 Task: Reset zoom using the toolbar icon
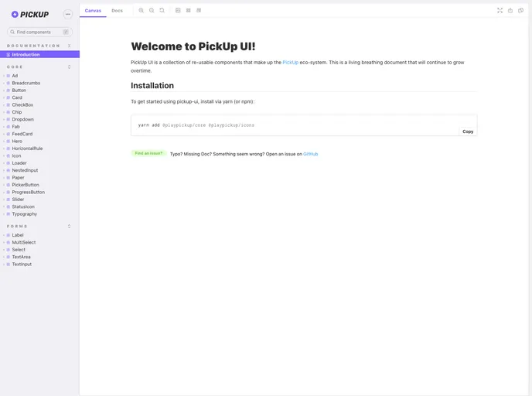click(x=162, y=11)
